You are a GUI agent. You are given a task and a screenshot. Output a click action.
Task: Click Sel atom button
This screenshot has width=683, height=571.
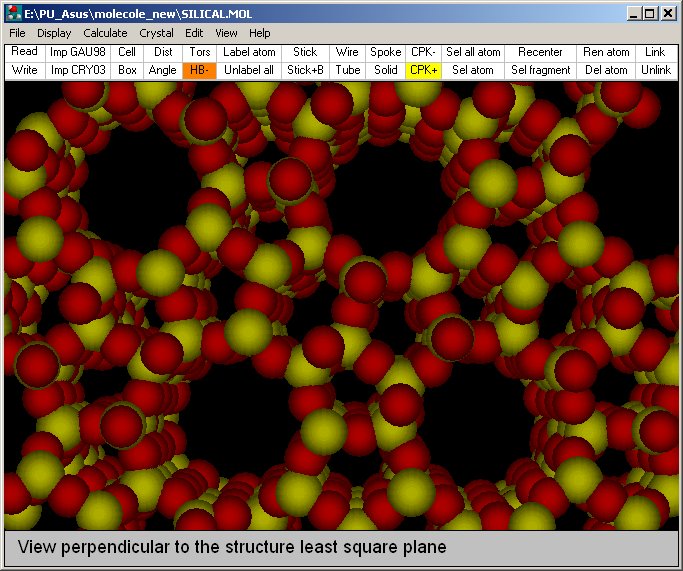[473, 70]
